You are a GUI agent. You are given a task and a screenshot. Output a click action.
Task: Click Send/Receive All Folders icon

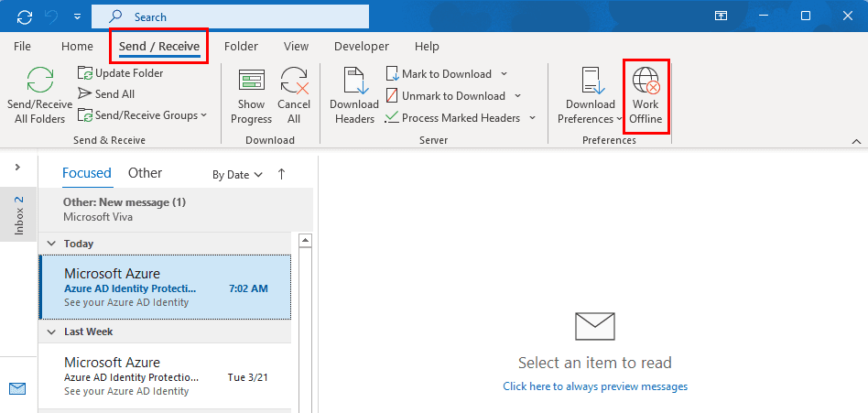[x=40, y=81]
